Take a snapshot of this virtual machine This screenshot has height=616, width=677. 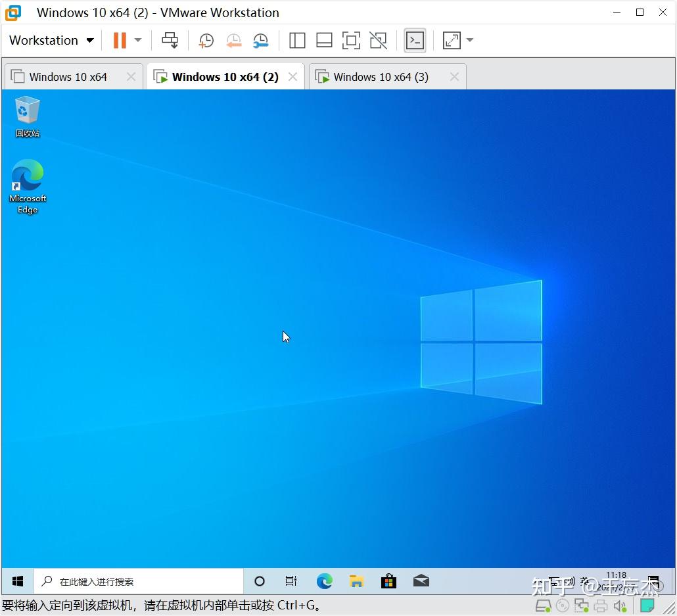(x=206, y=40)
